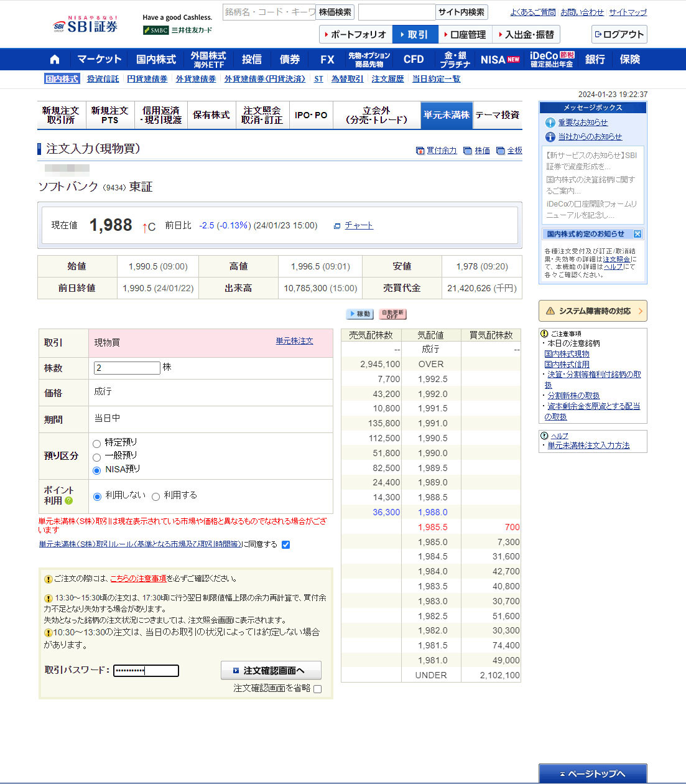Click the SBI証券 logo
Image resolution: width=686 pixels, height=784 pixels.
pos(85,26)
